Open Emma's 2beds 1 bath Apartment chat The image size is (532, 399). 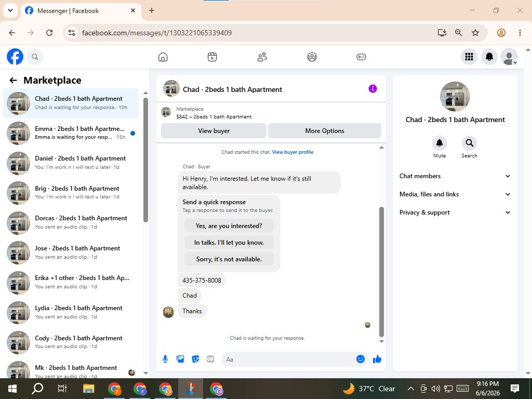click(x=71, y=133)
